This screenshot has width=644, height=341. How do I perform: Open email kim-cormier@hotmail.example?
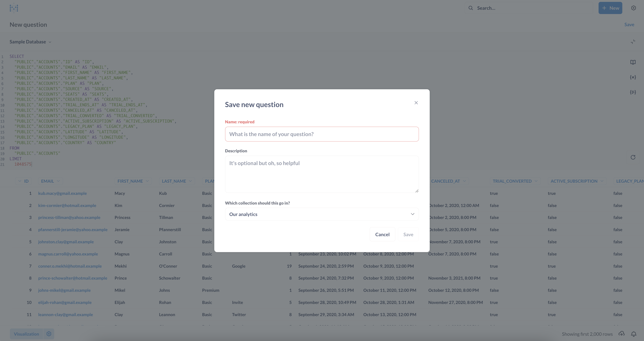(x=67, y=205)
